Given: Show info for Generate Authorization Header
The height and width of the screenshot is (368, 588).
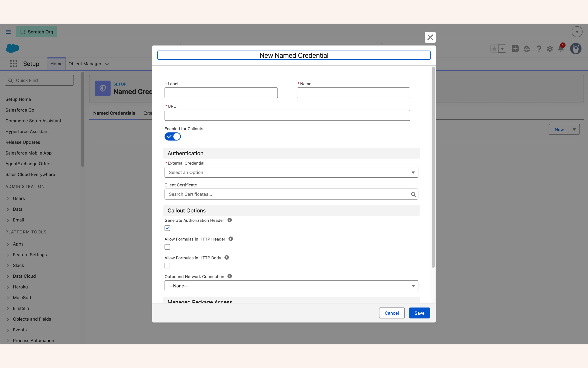Looking at the screenshot, I should [x=230, y=220].
